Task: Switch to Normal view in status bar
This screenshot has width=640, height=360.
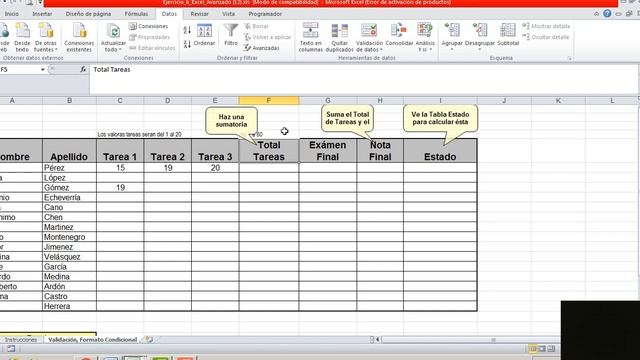Action: coord(533,349)
